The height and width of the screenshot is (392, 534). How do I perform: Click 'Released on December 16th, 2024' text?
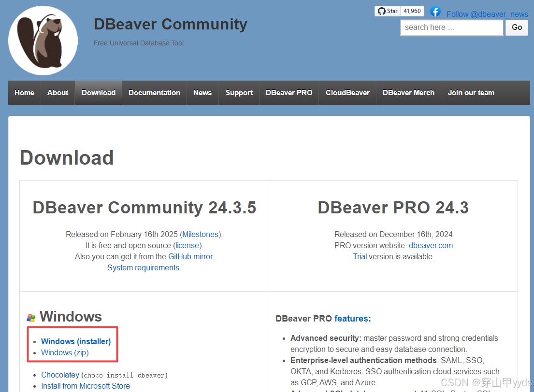(x=393, y=235)
